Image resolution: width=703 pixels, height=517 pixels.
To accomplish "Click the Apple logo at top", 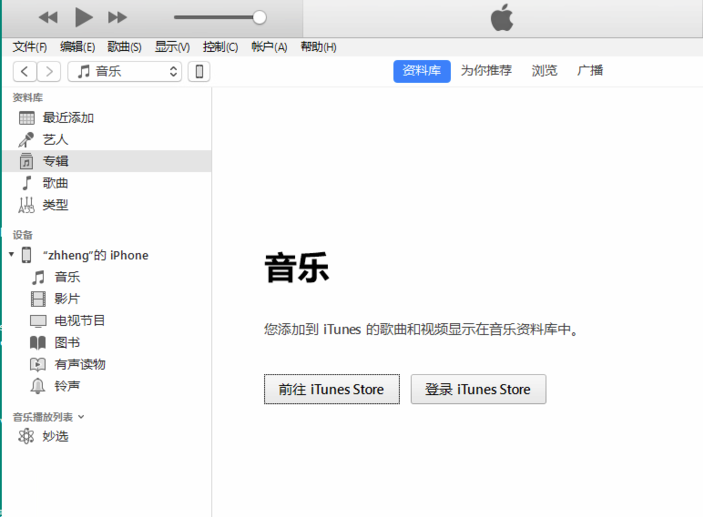I will coord(502,18).
